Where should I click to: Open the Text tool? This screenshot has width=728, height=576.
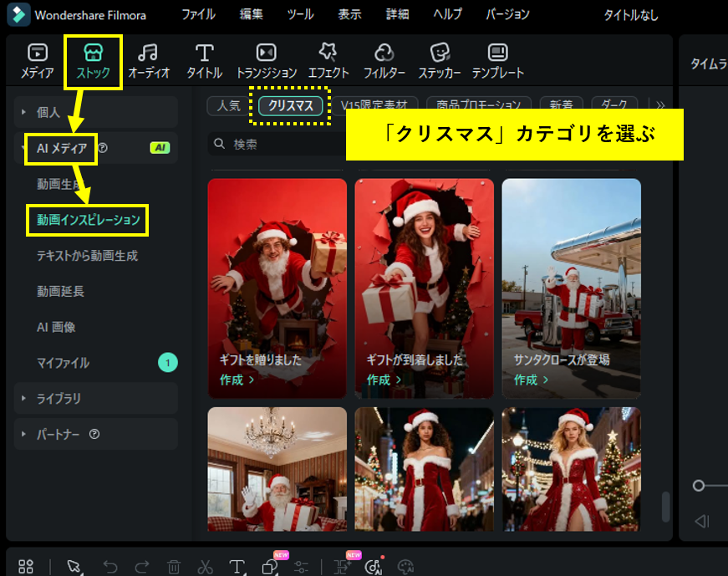coord(237,565)
